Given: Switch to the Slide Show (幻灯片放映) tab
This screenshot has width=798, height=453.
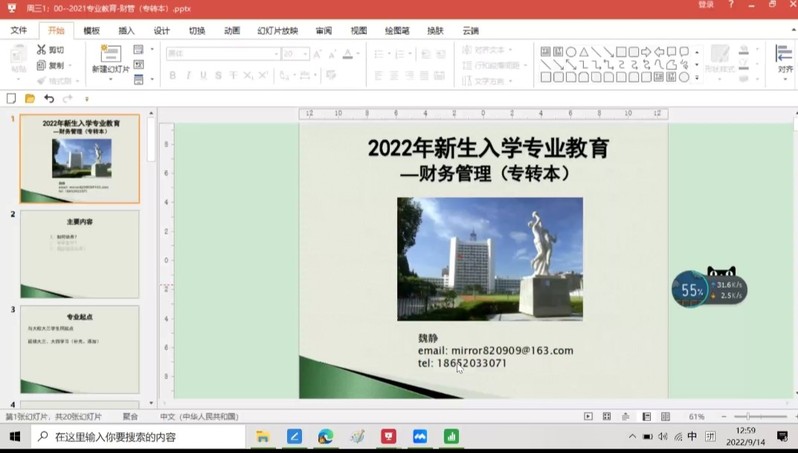Looking at the screenshot, I should pyautogui.click(x=277, y=31).
